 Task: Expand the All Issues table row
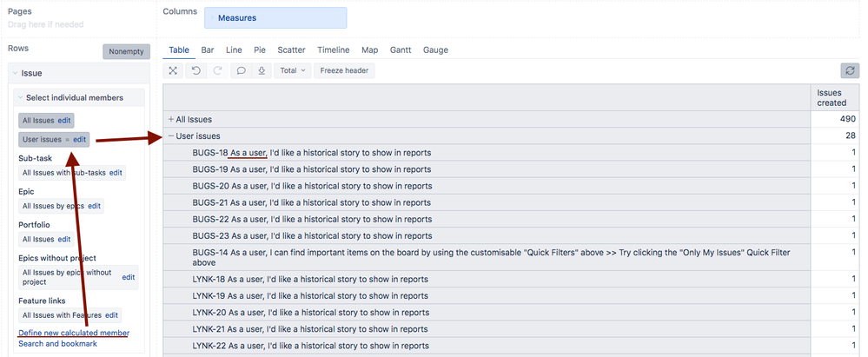[171, 119]
